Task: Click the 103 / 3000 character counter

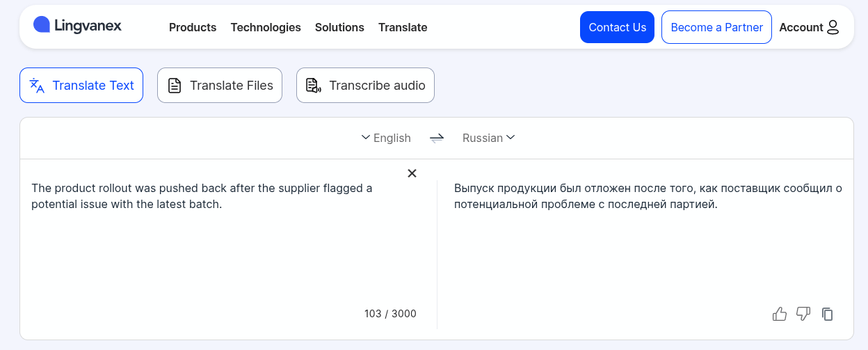Action: point(390,314)
